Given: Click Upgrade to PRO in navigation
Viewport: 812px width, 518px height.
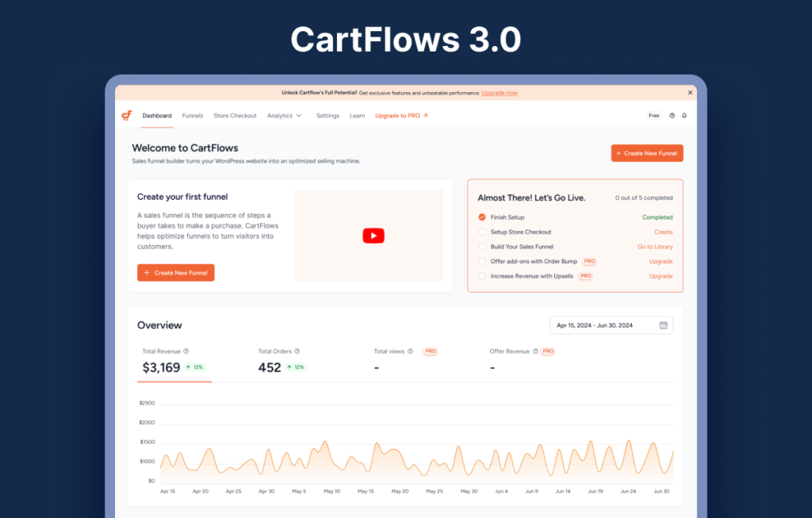Looking at the screenshot, I should pos(401,116).
